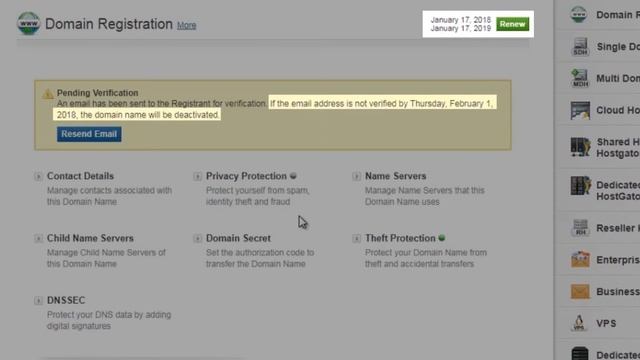This screenshot has width=640, height=360.
Task: Click the 'Pending Verification' notice title
Action: coord(98,93)
